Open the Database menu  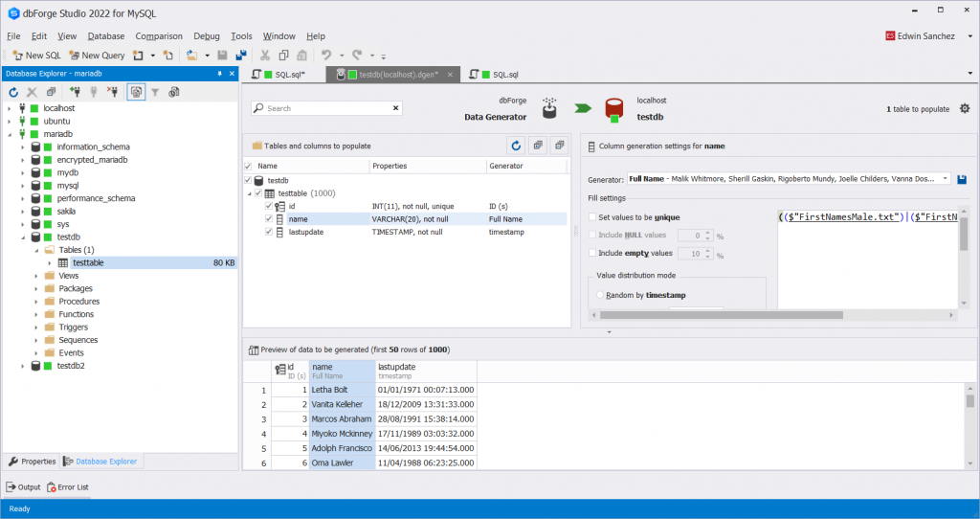point(105,36)
